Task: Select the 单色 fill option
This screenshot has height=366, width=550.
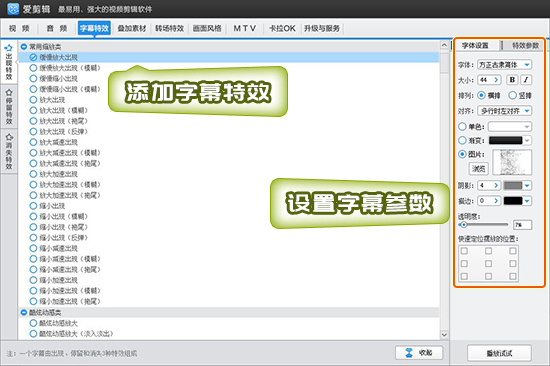Action: 462,126
